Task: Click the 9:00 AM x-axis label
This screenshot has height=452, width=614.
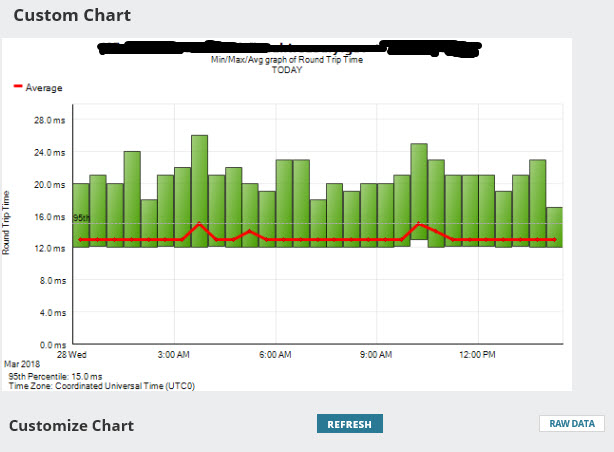Action: 376,354
